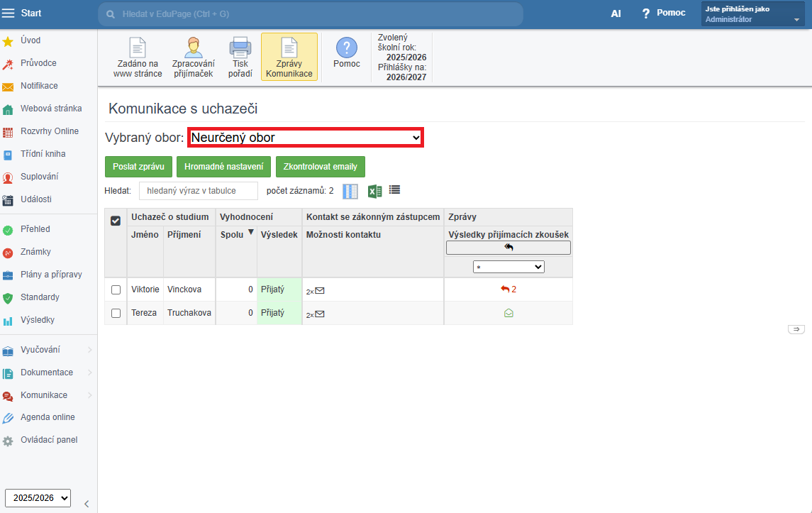
Task: Click the Zkontrolovat emaily button
Action: (320, 167)
